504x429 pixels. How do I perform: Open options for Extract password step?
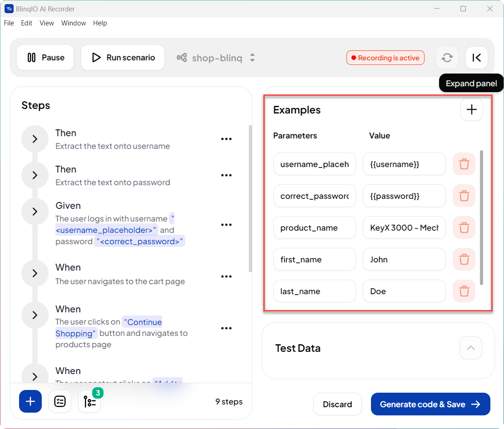click(x=226, y=175)
